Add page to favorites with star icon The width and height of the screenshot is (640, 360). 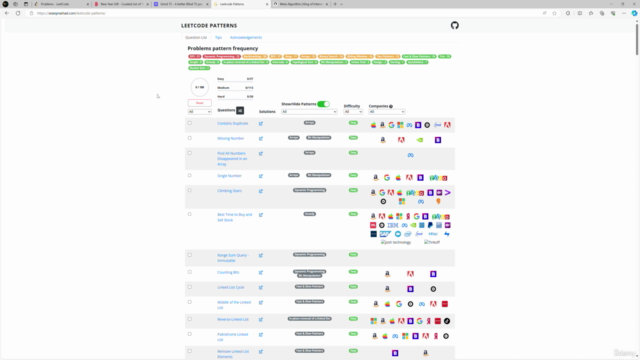(x=554, y=13)
